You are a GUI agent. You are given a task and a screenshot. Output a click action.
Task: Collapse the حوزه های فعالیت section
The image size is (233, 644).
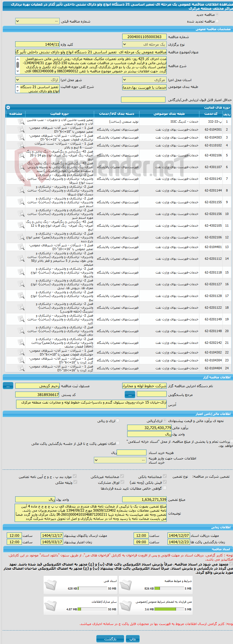8,107
